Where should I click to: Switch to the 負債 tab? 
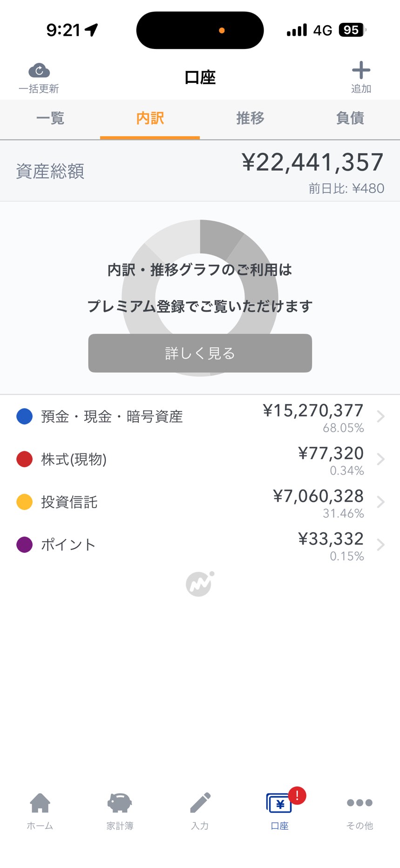pos(350,118)
